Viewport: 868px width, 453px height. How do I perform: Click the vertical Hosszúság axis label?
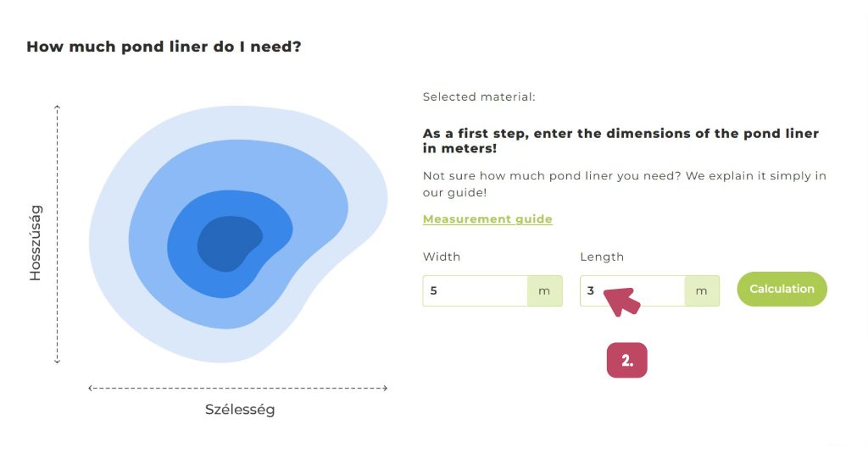36,242
